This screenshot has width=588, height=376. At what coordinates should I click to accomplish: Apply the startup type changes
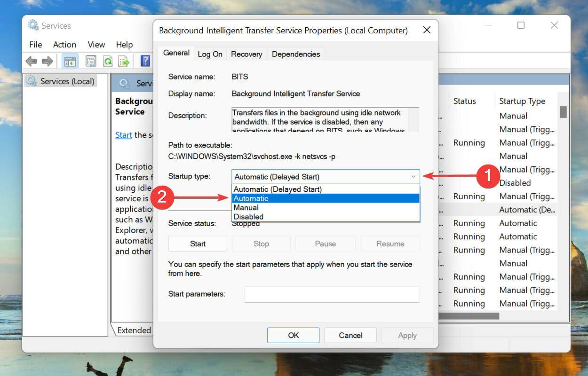[x=407, y=335]
